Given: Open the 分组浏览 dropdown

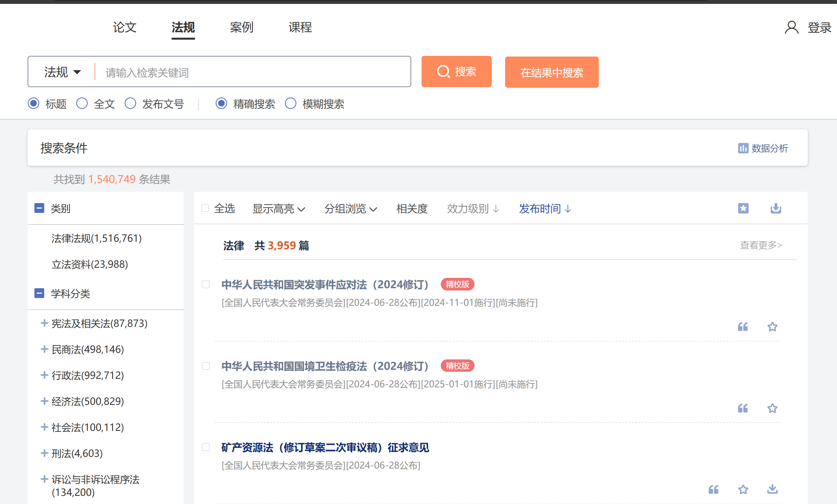Looking at the screenshot, I should (350, 209).
